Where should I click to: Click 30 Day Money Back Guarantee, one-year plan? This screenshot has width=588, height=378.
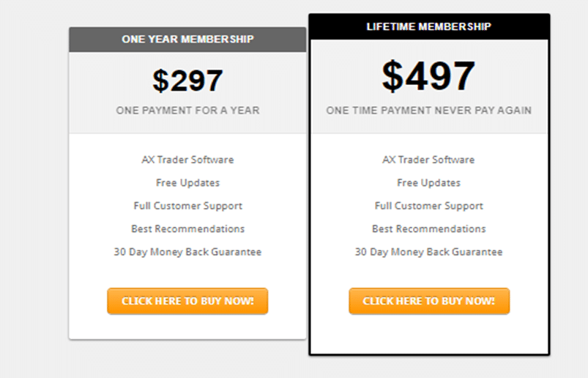(x=187, y=252)
